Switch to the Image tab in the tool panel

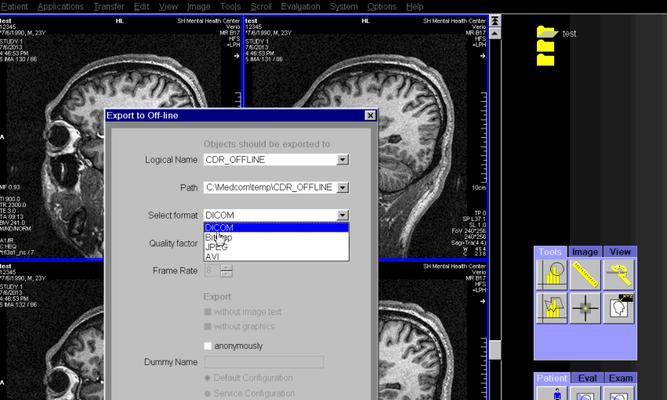coord(585,252)
